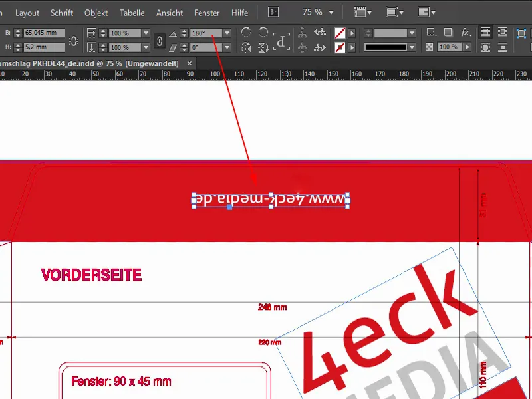Expand the stroke color flyout arrow
The width and height of the screenshot is (532, 399).
352,47
